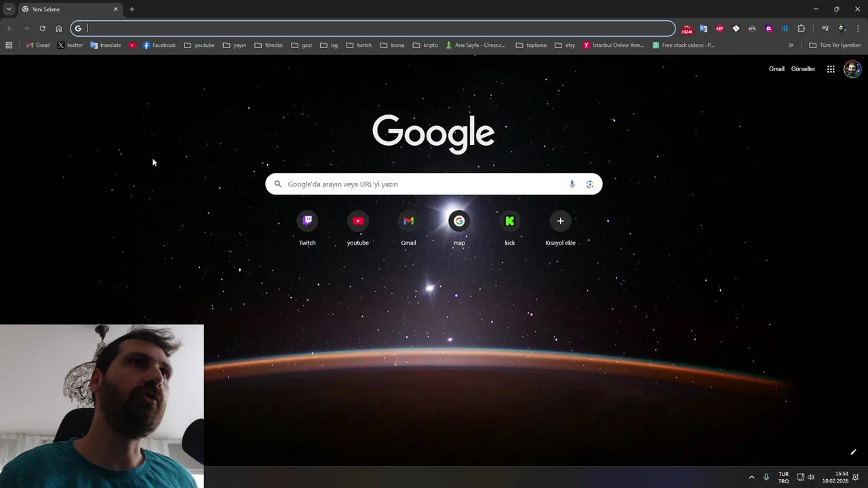This screenshot has width=868, height=488.
Task: Open media controls in toolbar
Action: [825, 28]
